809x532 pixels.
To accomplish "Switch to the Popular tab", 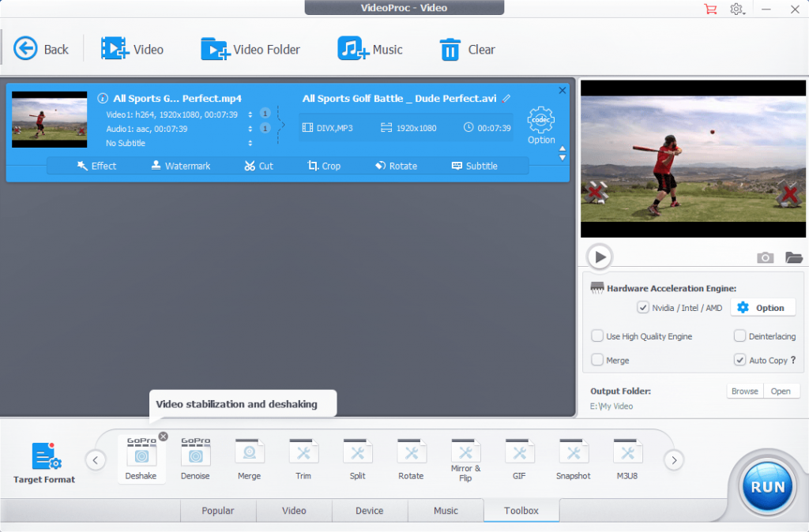I will point(218,511).
